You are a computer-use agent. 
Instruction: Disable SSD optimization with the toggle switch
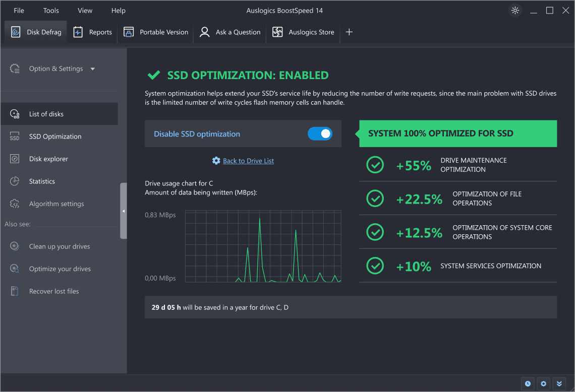tap(320, 134)
